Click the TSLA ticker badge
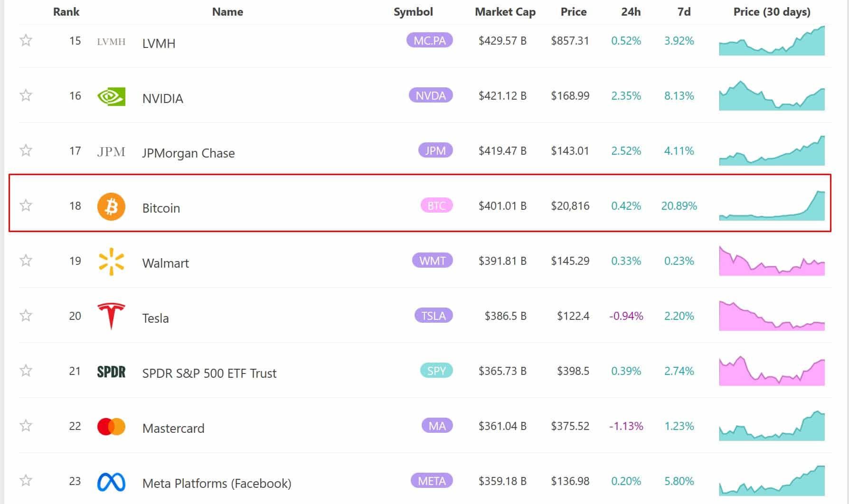The width and height of the screenshot is (849, 504). [434, 316]
